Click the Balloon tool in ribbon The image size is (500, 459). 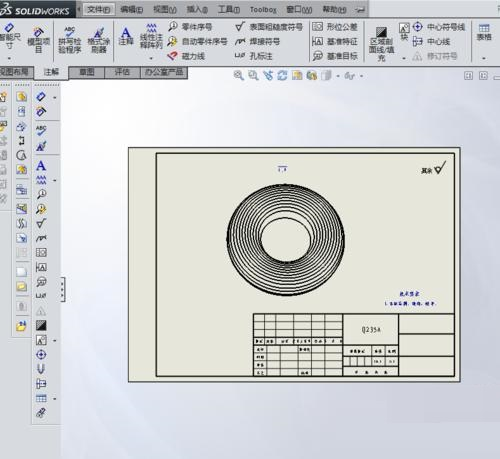tap(190, 27)
